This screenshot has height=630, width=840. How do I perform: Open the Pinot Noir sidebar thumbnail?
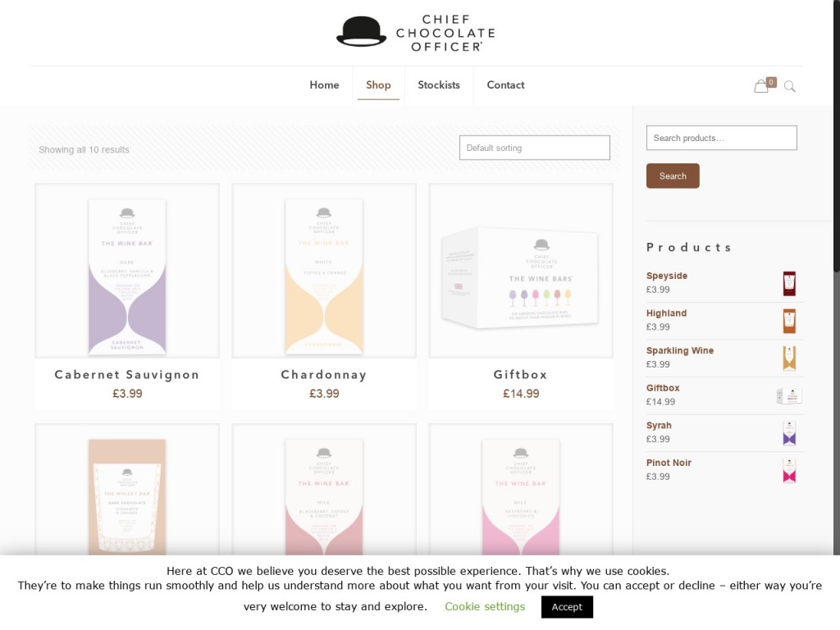(789, 470)
